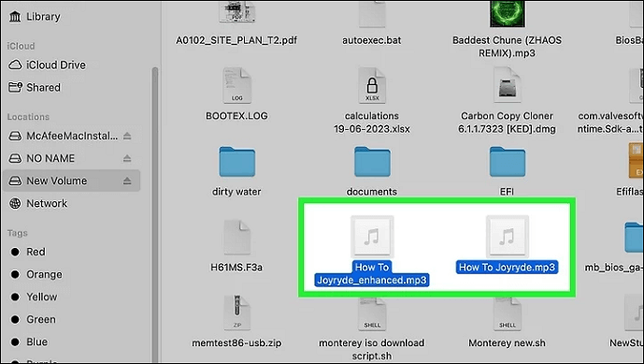Select monterey iso download script.sh icon
This screenshot has height=364, width=644.
coord(372,313)
